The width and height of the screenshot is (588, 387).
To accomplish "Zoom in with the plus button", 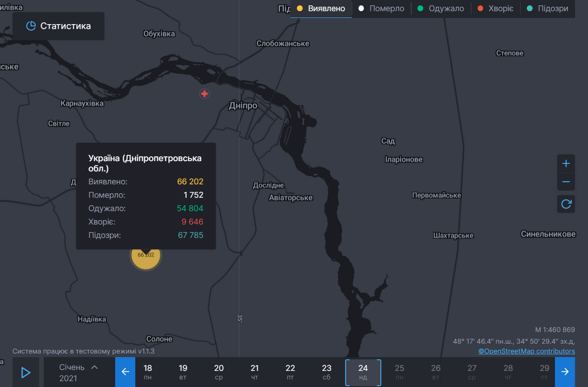I will [566, 163].
